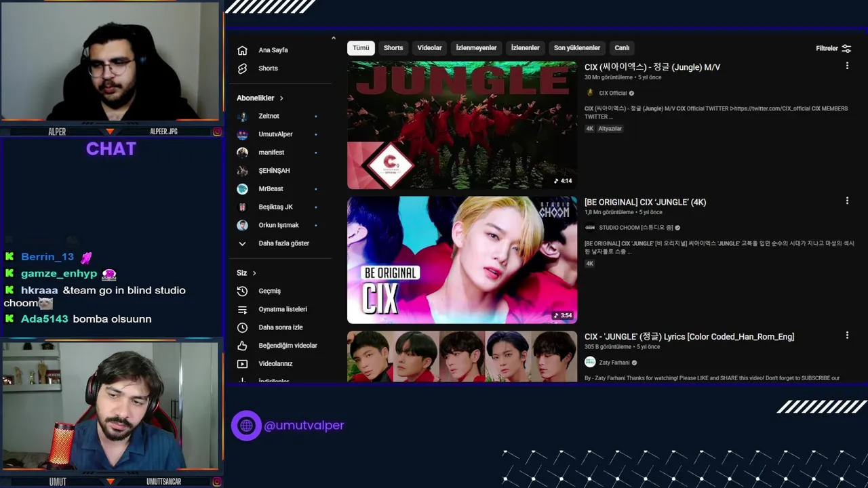Click the Filtreler label

(x=827, y=48)
